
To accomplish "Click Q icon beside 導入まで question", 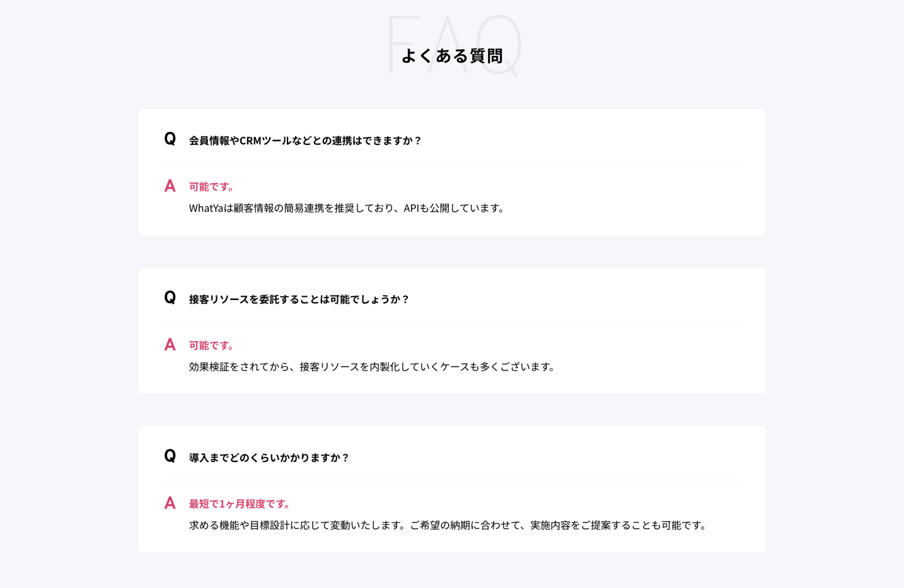I will pyautogui.click(x=170, y=456).
